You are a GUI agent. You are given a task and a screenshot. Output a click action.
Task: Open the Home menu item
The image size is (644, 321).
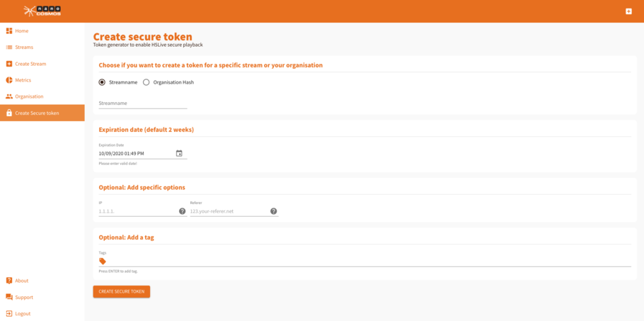[42, 31]
